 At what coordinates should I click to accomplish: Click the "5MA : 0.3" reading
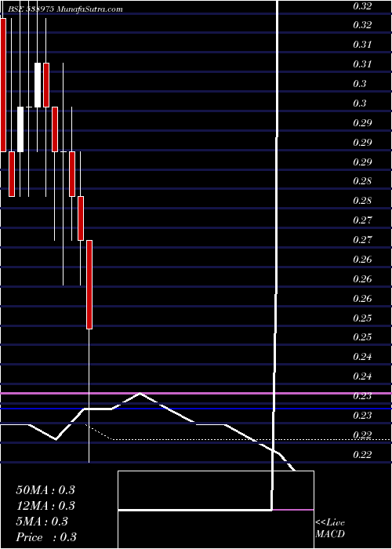[42, 522]
